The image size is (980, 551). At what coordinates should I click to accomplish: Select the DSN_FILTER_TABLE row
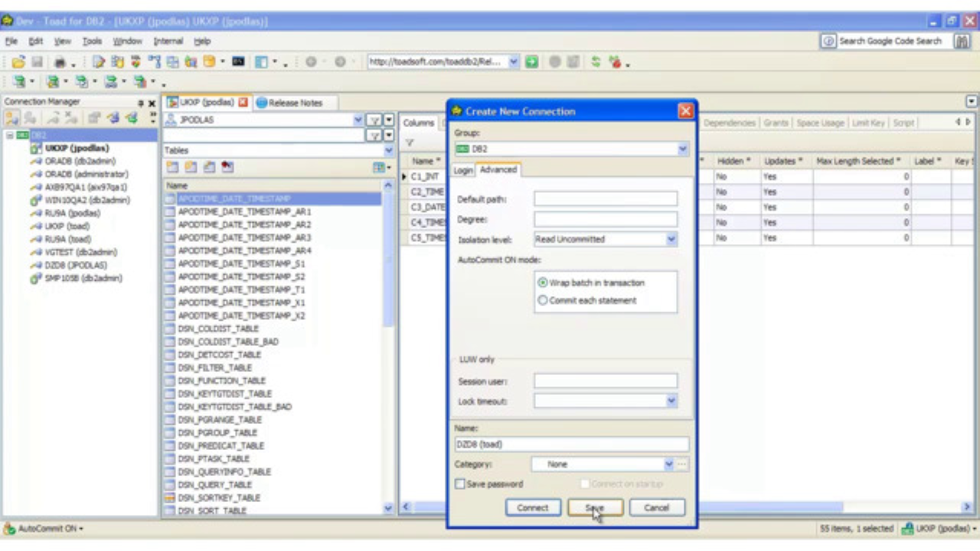214,367
